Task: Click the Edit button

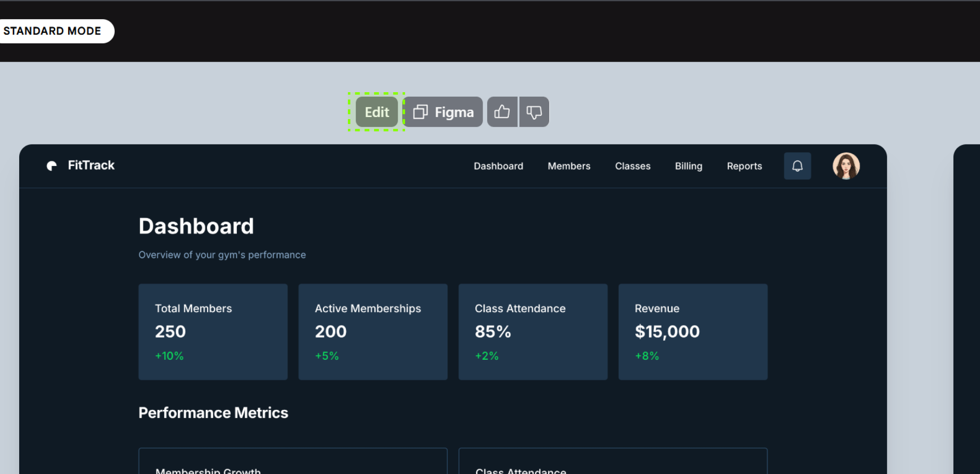Action: click(376, 112)
